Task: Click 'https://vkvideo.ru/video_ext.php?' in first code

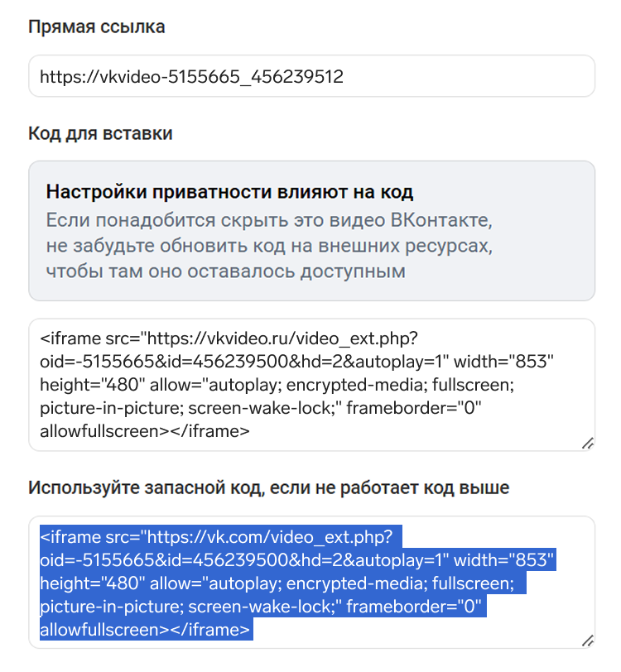Action: [x=282, y=338]
